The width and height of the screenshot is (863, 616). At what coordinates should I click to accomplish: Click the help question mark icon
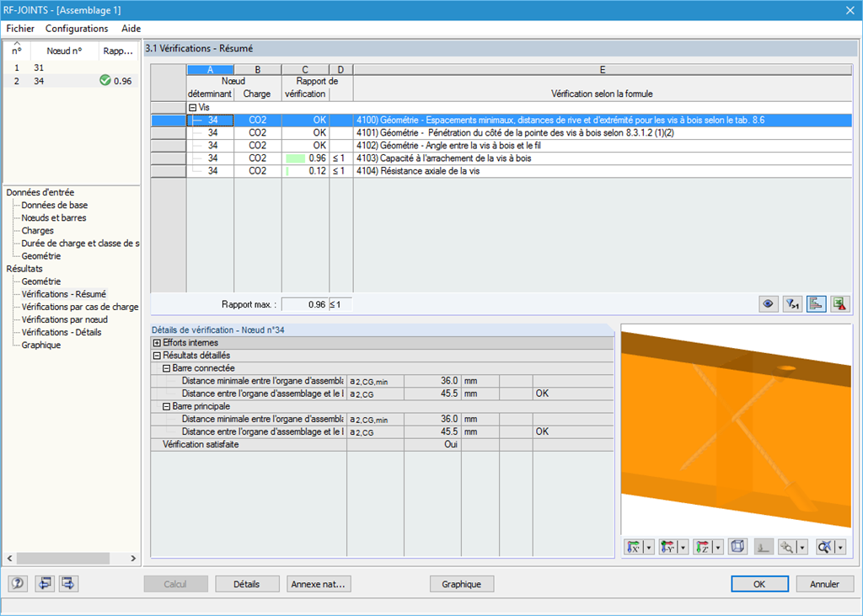tap(18, 583)
